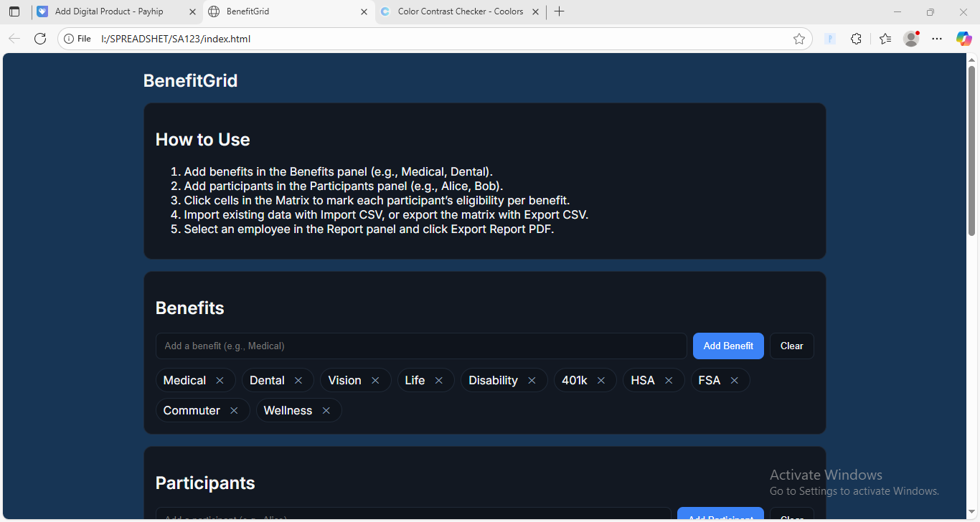The width and height of the screenshot is (980, 522).
Task: Delete the Disability benefit using its X
Action: tap(532, 381)
